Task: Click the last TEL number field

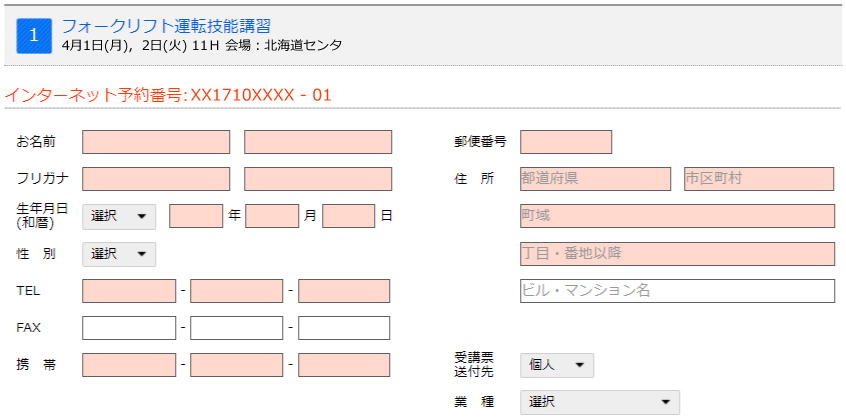Action: coord(344,291)
